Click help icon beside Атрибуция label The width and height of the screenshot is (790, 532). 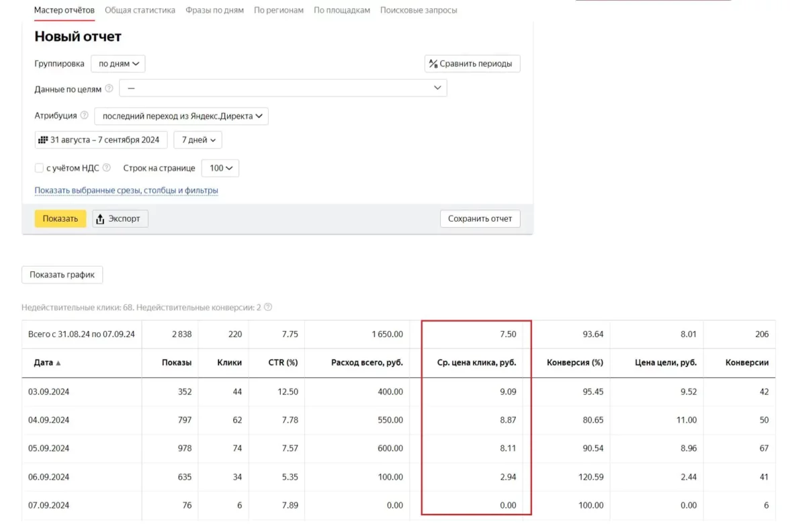coord(84,116)
